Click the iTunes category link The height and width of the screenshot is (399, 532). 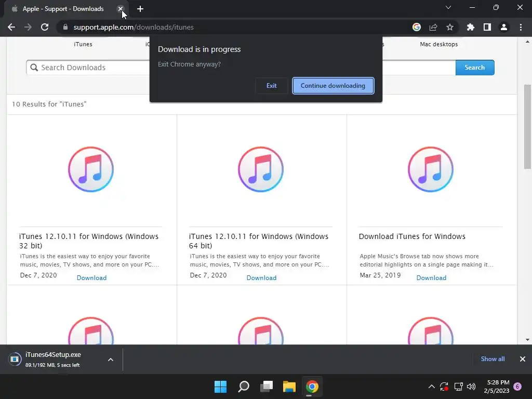pos(83,44)
